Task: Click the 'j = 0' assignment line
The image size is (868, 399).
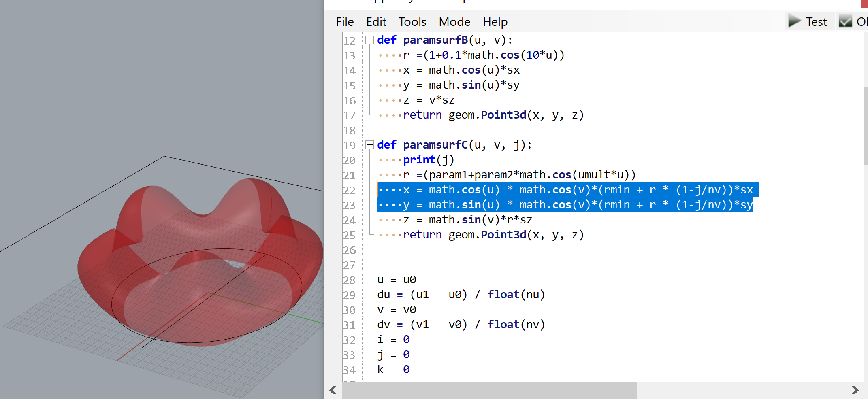Action: click(393, 354)
